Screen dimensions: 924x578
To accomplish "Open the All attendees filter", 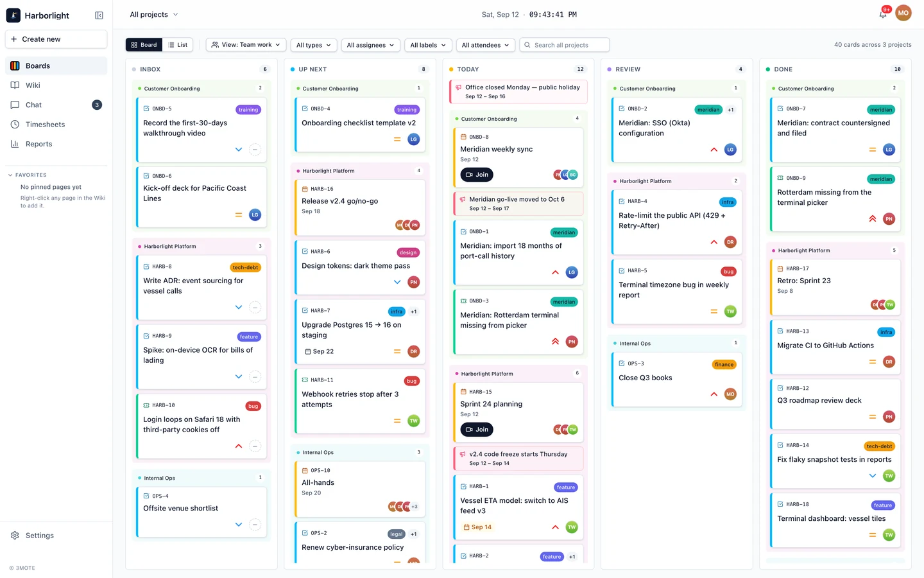I will click(486, 45).
